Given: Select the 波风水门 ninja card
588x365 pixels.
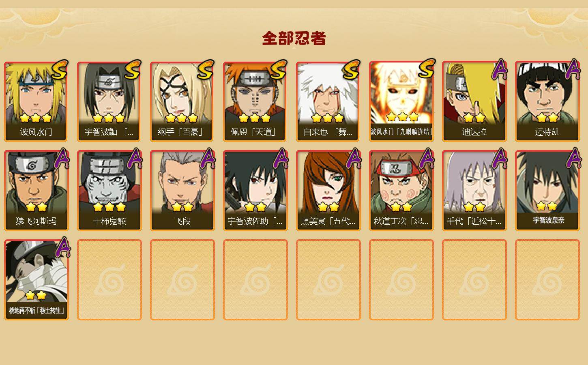Looking at the screenshot, I should pyautogui.click(x=36, y=101).
